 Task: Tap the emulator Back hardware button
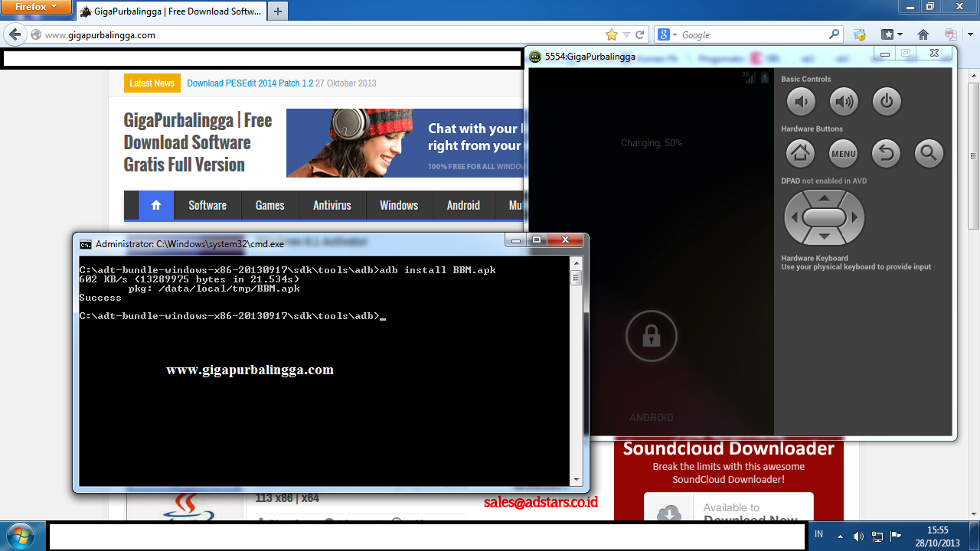[x=887, y=154]
